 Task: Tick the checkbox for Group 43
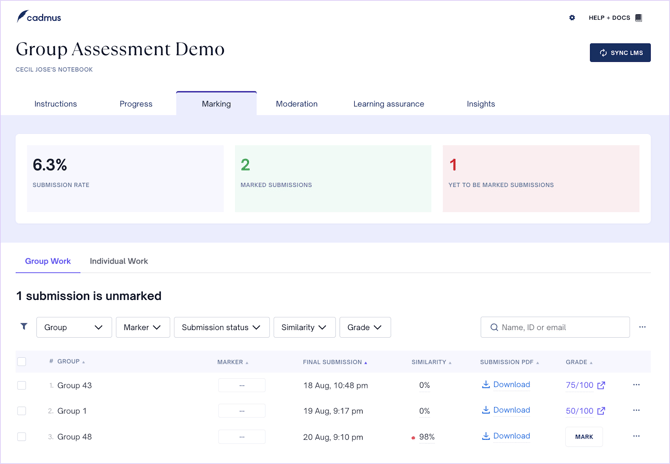22,385
